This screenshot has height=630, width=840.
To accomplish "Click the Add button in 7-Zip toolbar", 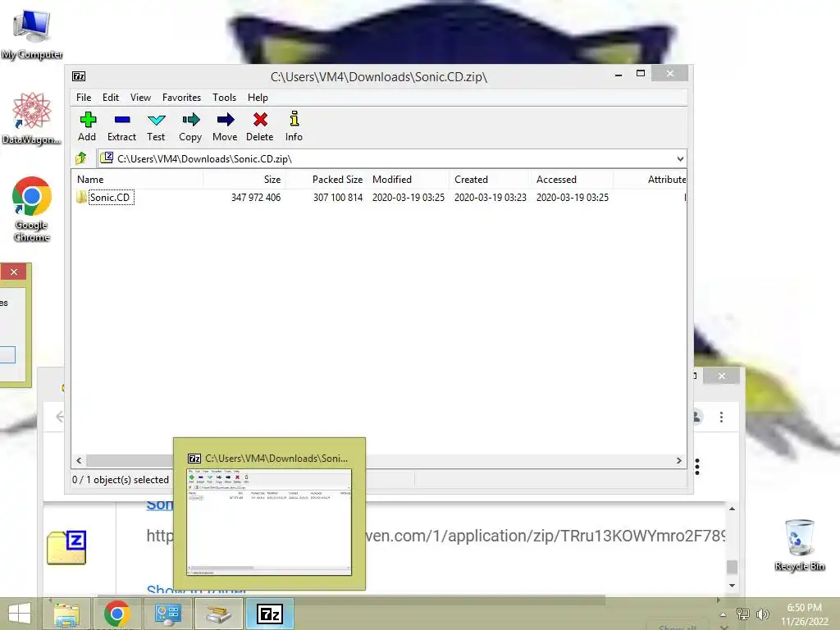I will tap(87, 126).
